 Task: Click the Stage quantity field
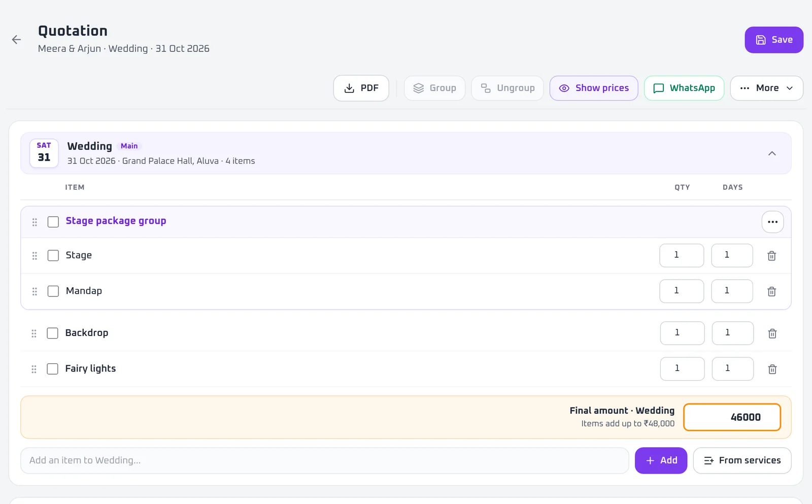pos(682,255)
